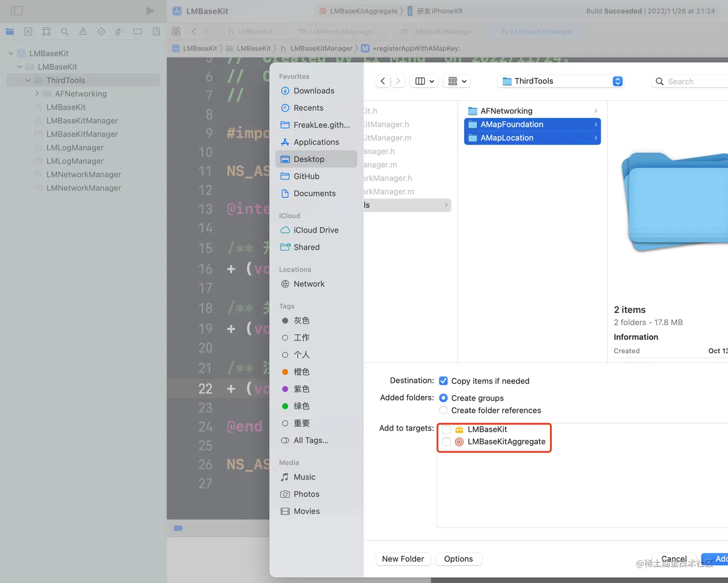The height and width of the screenshot is (583, 728).
Task: Click the editor grid related-items icon
Action: click(x=176, y=31)
